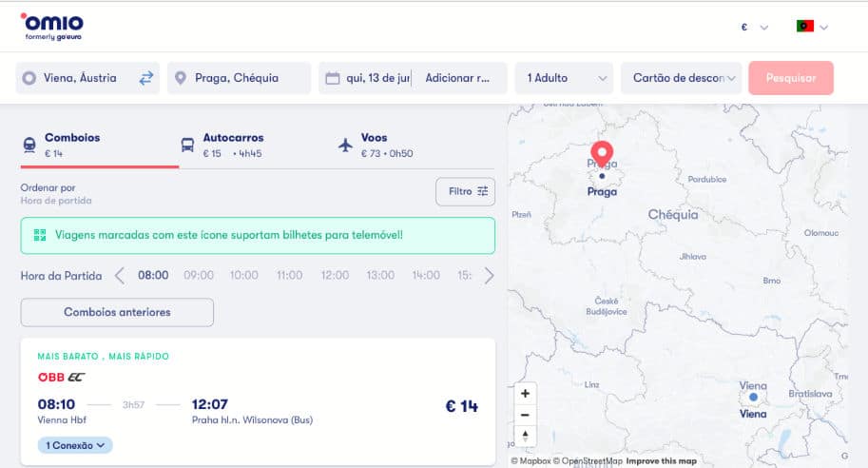Select the 12:00 departure hour
This screenshot has width=868, height=468.
click(335, 275)
